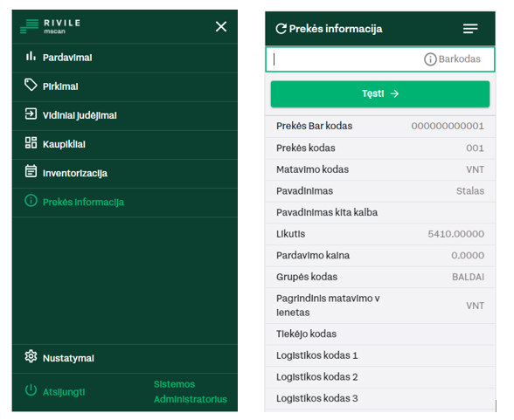The width and height of the screenshot is (514, 420).
Task: Open the hamburger menu in header
Action: coord(470,29)
